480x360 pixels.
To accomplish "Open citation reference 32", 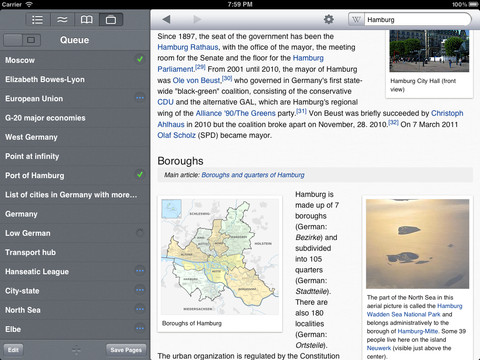I will click(393, 122).
